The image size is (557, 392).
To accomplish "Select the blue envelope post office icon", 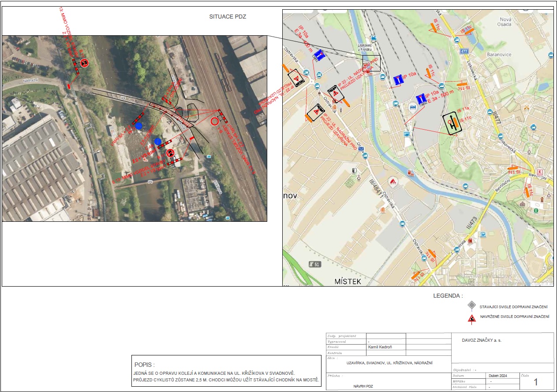I will click(x=361, y=149).
